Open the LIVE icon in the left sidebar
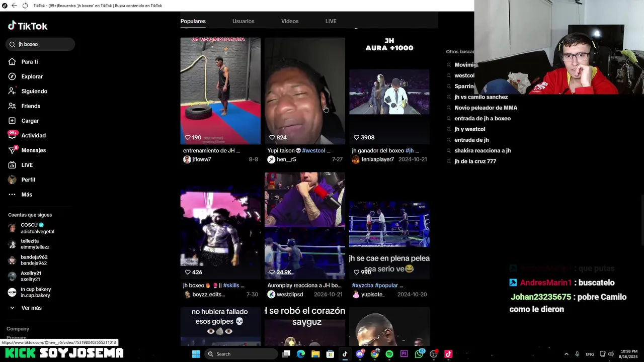This screenshot has width=644, height=362. (12, 165)
